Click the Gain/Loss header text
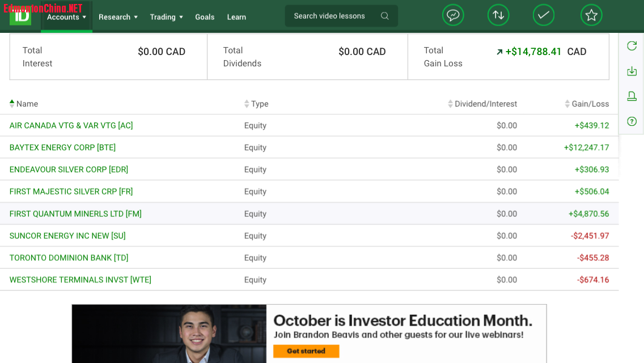Image resolution: width=644 pixels, height=363 pixels. 590,104
